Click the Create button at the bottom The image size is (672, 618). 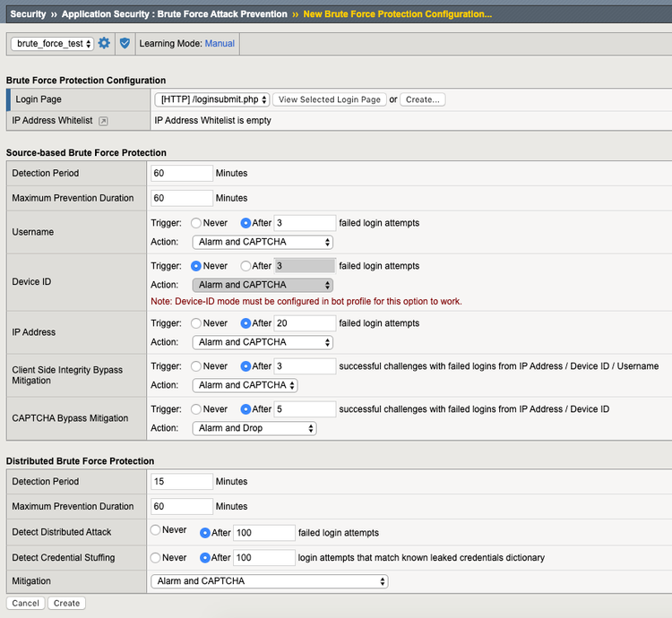point(67,604)
